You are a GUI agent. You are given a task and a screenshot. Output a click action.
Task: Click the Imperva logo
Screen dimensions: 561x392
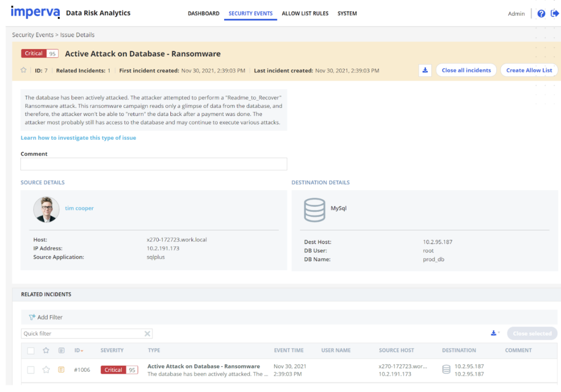[x=35, y=12]
